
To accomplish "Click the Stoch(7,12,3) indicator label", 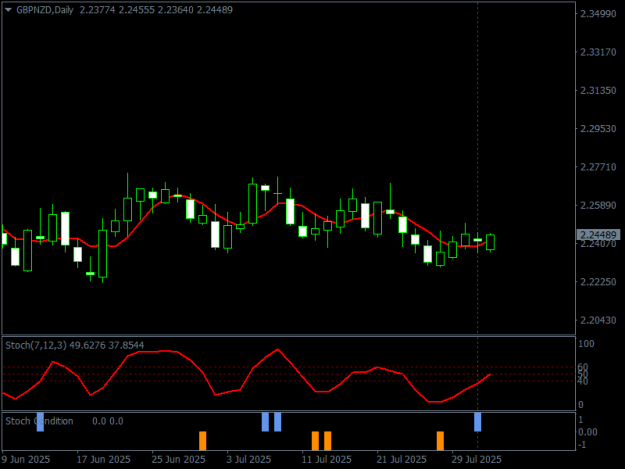I will 36,345.
